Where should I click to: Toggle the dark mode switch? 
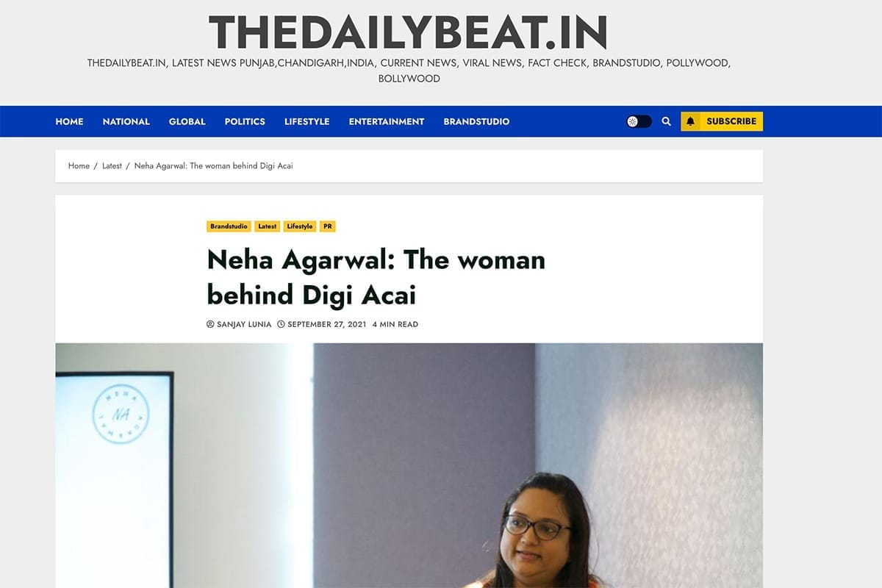point(639,121)
